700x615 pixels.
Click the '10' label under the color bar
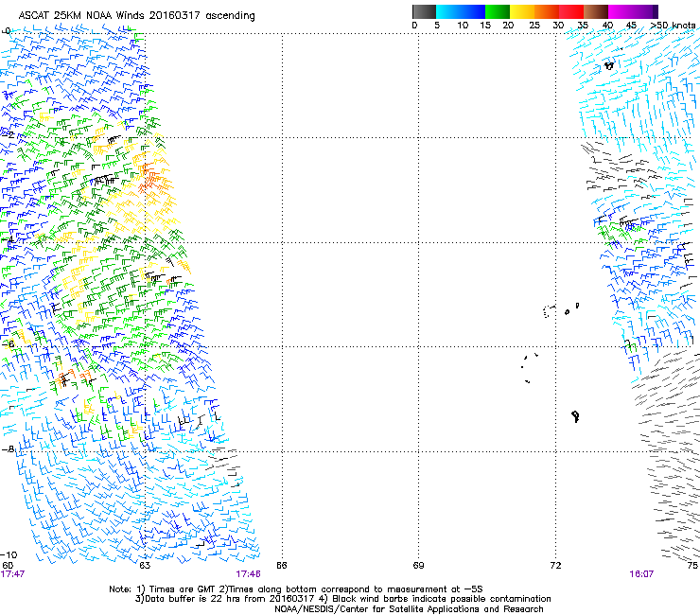point(463,26)
